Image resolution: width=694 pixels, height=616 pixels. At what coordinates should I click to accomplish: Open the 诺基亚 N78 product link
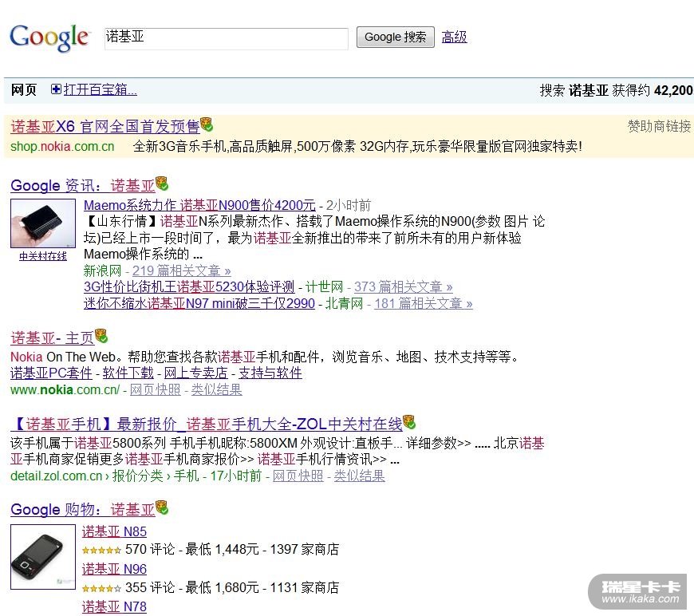[x=114, y=606]
